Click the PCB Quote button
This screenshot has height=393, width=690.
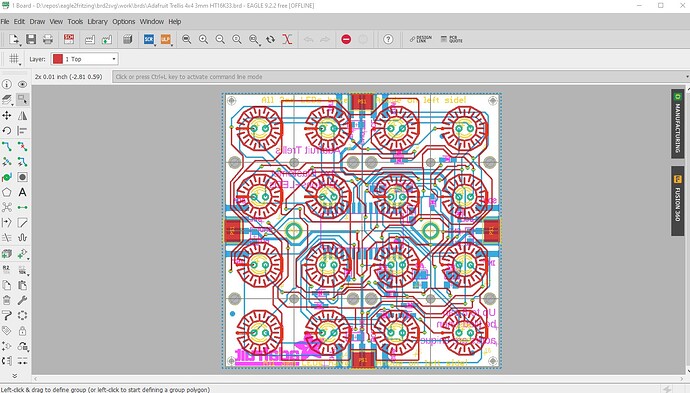[451, 39]
